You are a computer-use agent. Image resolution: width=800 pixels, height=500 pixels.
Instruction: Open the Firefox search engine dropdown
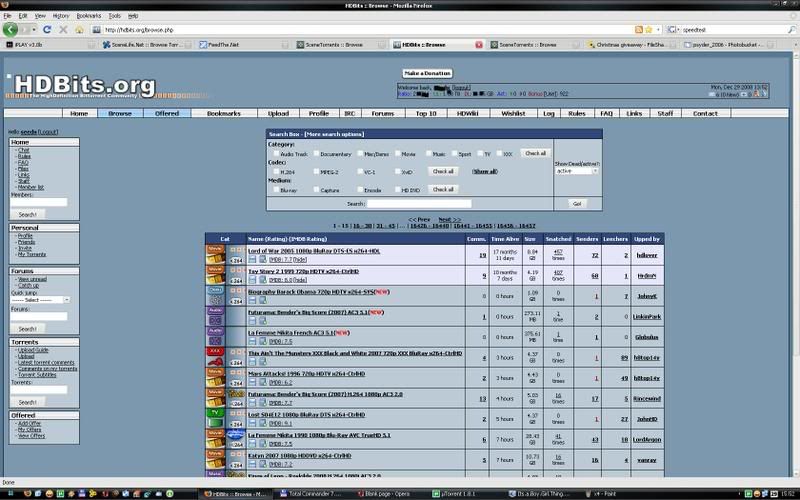(x=673, y=30)
